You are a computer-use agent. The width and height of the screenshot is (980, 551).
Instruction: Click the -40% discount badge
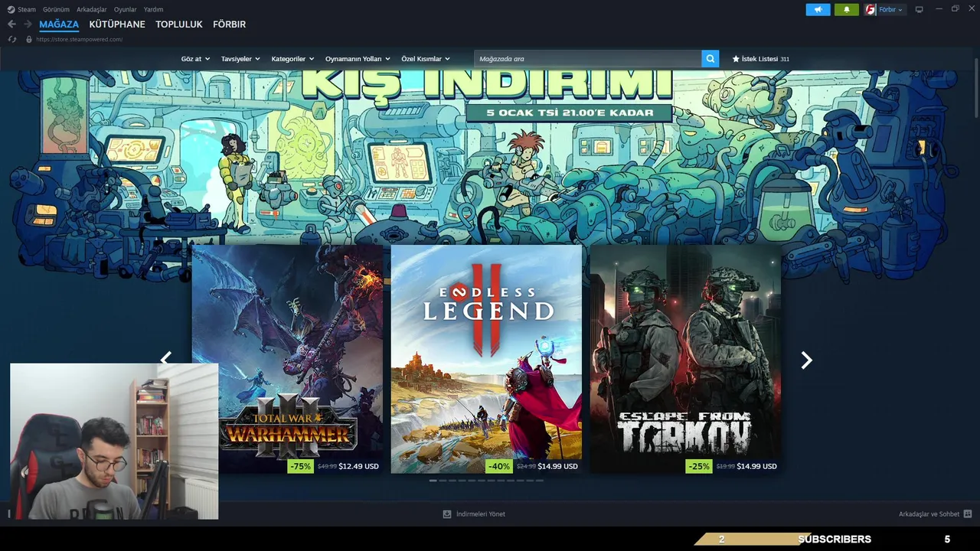pos(499,466)
